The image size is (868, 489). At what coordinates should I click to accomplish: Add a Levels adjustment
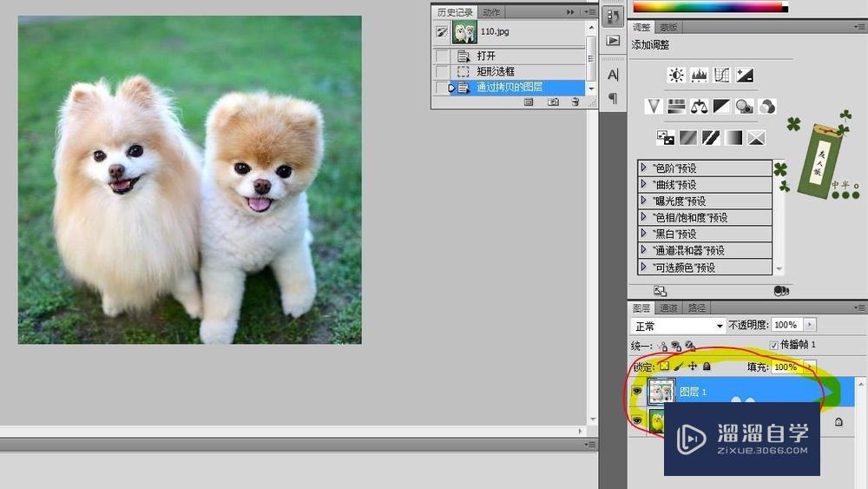(x=699, y=75)
